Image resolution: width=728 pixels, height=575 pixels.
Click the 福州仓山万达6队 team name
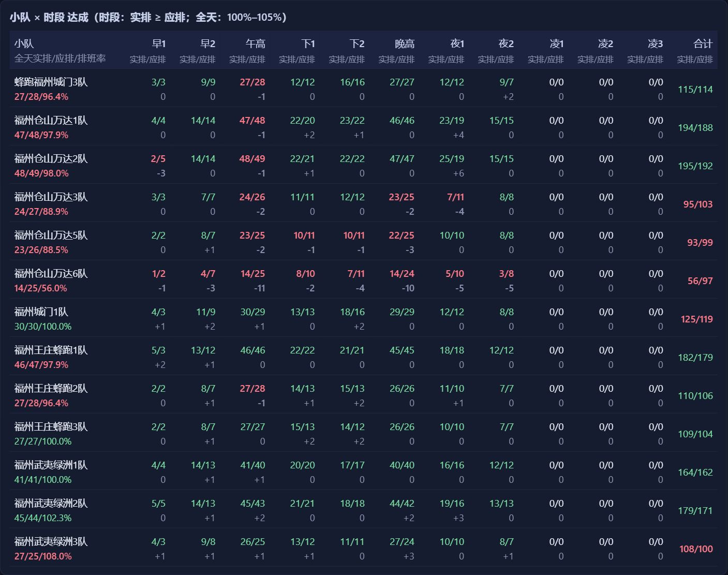(51, 274)
